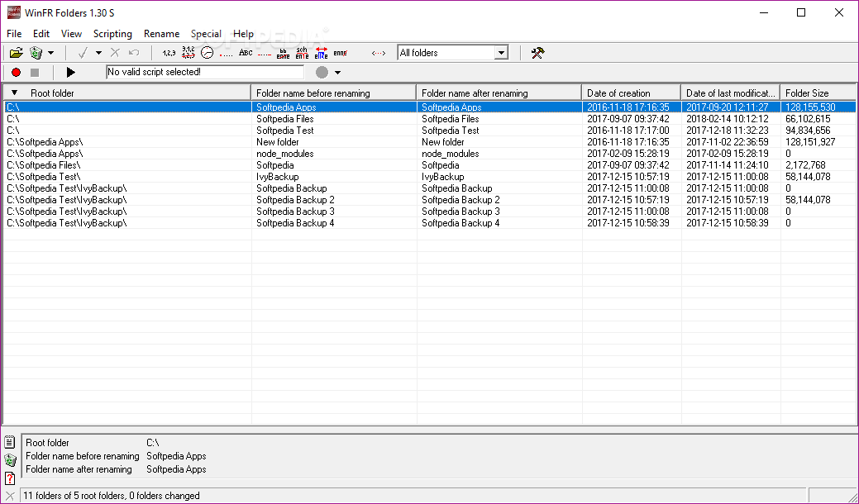The height and width of the screenshot is (504, 859).
Task: Click the green recycle bin toolbar icon
Action: point(36,53)
